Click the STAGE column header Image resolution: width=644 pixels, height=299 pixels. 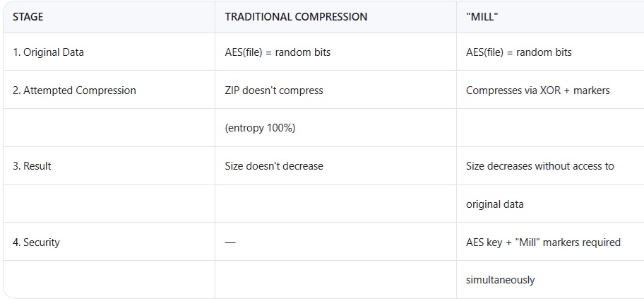point(109,17)
